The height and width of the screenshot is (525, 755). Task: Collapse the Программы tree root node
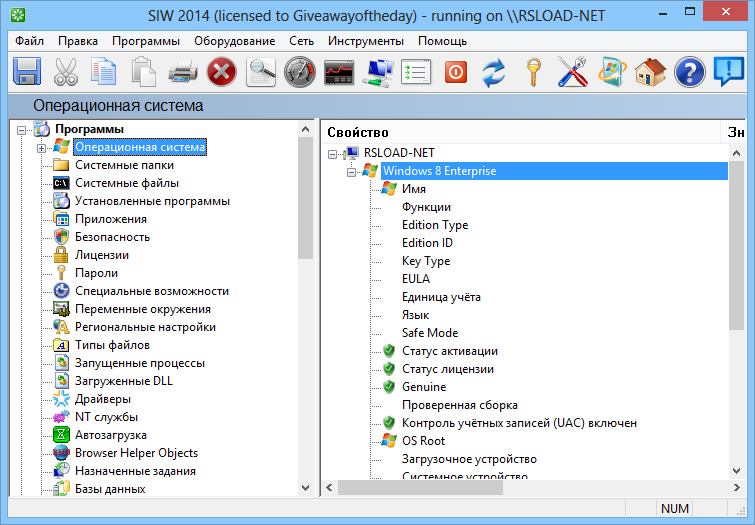pos(21,130)
